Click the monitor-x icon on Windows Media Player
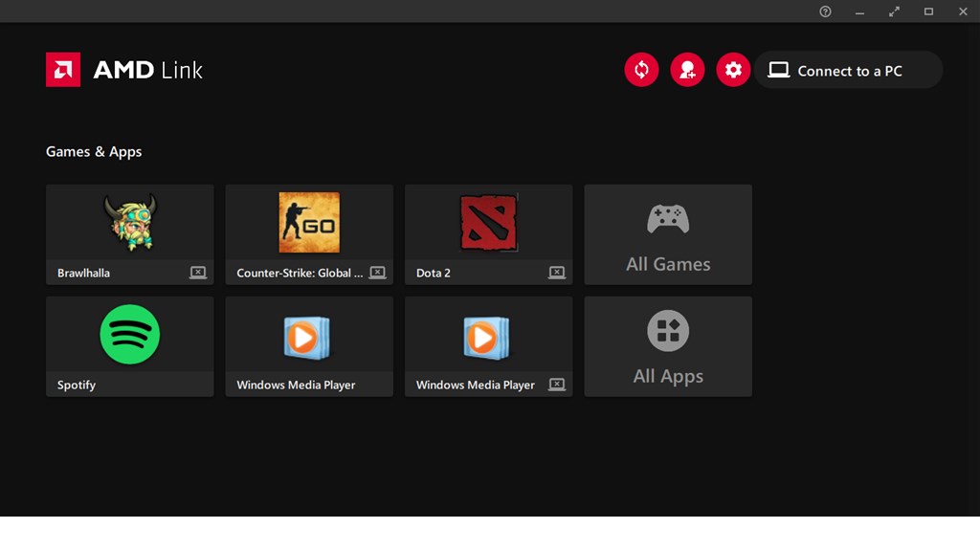980x551 pixels. [557, 385]
